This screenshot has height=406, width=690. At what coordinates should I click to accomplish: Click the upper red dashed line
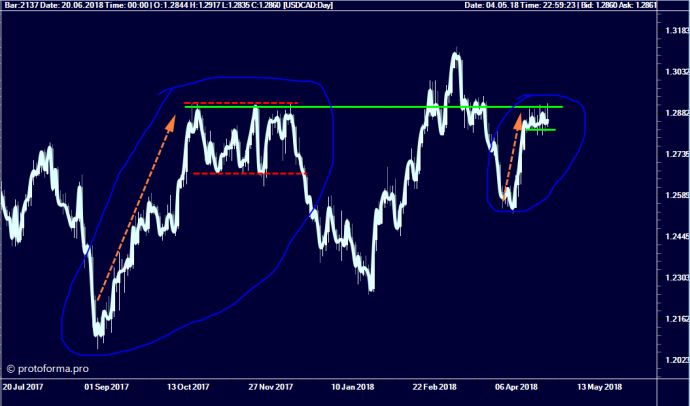coord(240,103)
